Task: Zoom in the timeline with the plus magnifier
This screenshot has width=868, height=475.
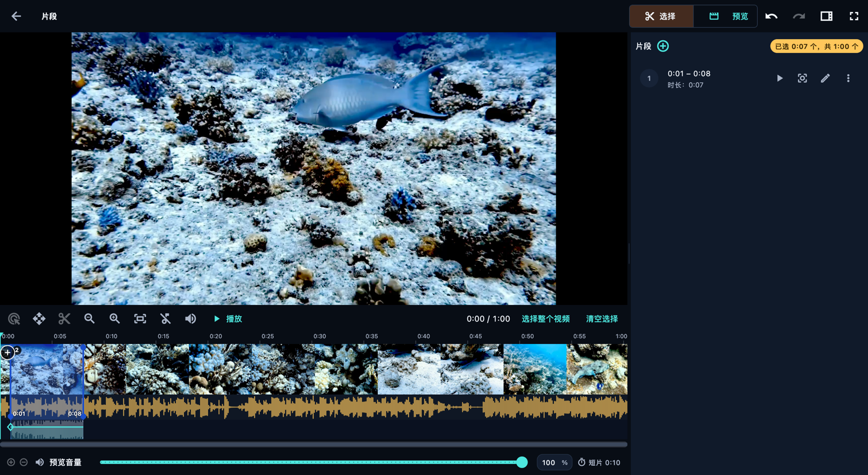Action: click(115, 319)
